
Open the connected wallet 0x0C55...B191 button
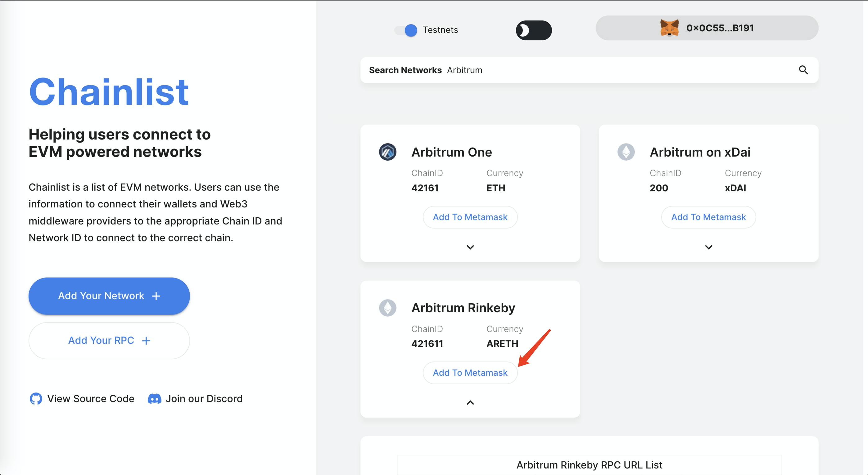click(x=707, y=28)
